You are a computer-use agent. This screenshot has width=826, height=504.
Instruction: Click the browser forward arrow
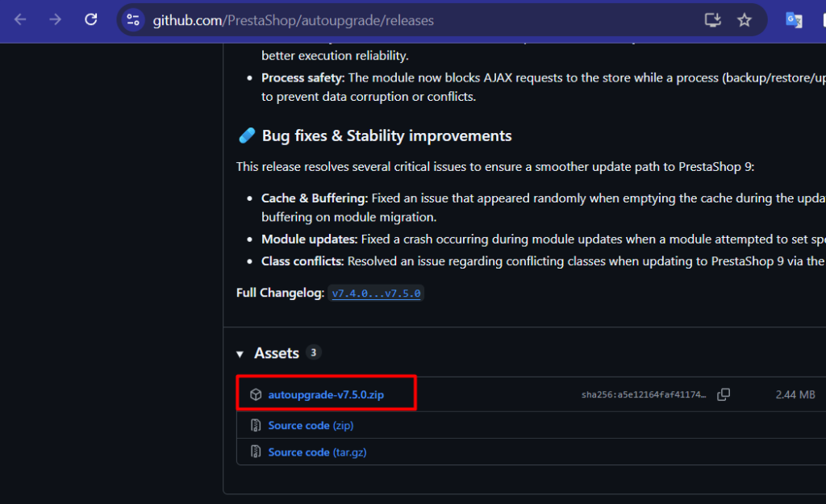(55, 20)
